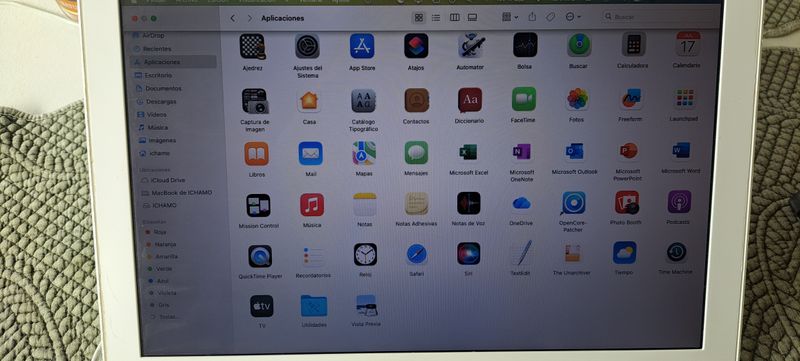Image resolution: width=800 pixels, height=361 pixels.
Task: Click the Buscar search field
Action: pyautogui.click(x=658, y=16)
